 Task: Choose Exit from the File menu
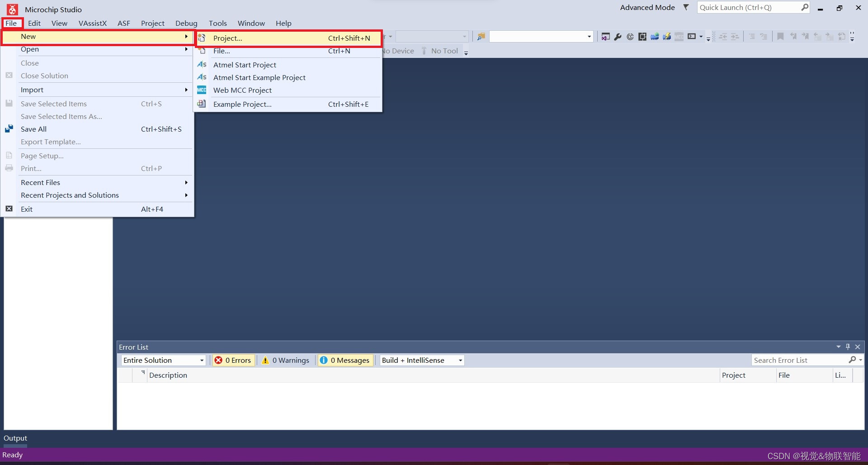pyautogui.click(x=98, y=209)
